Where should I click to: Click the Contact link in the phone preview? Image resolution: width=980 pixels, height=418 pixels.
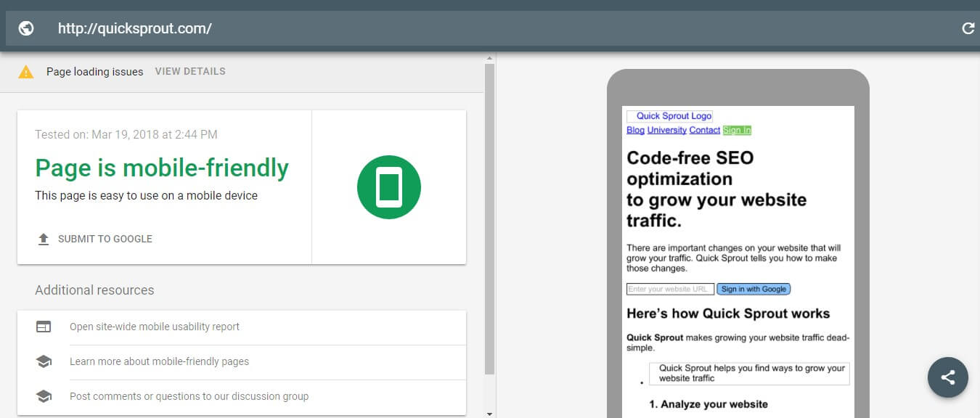point(704,130)
